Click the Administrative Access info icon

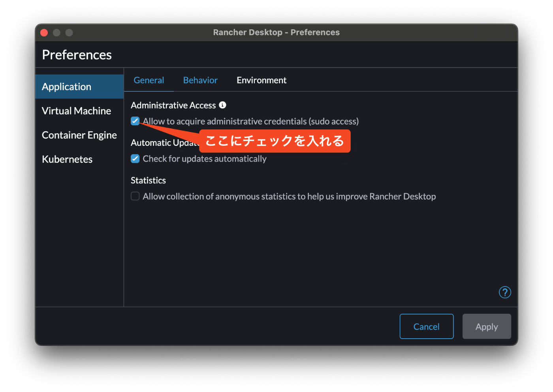[x=223, y=105]
